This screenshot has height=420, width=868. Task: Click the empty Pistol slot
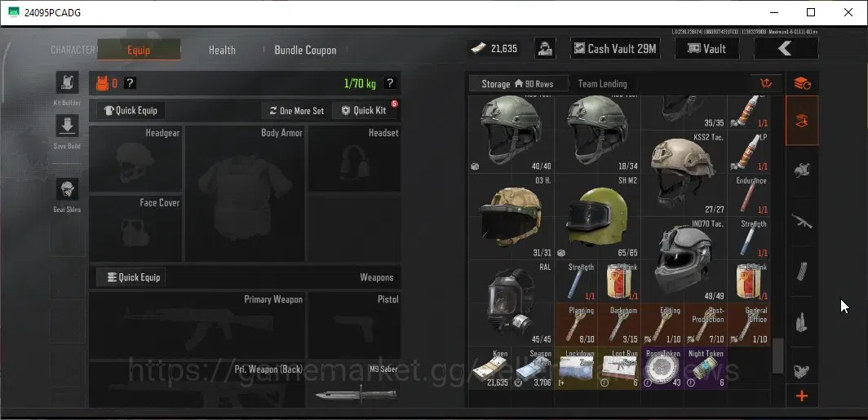tap(354, 325)
